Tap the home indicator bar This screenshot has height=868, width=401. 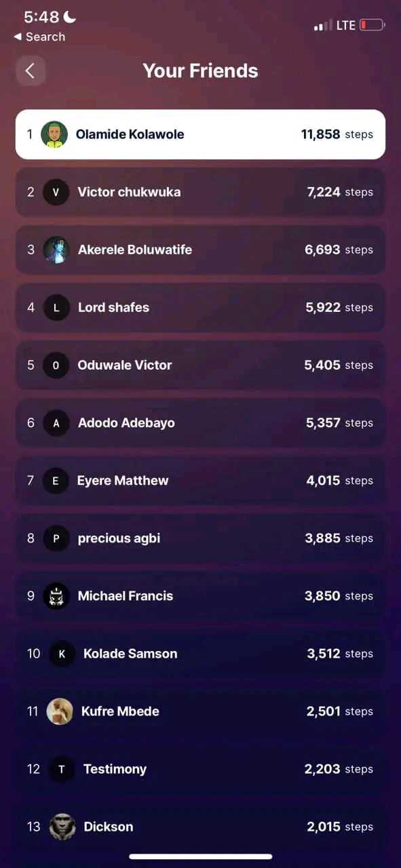tap(201, 856)
